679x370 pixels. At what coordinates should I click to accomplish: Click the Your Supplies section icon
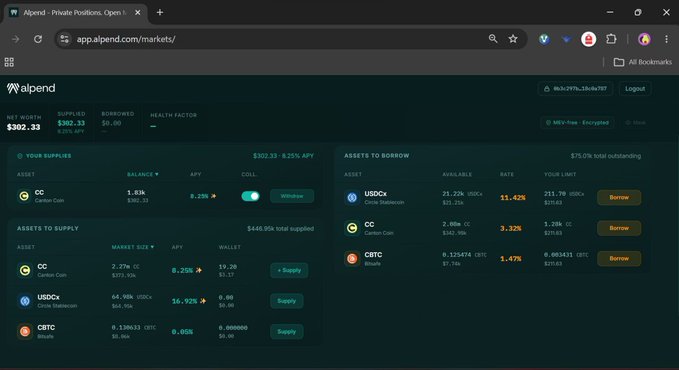(x=19, y=156)
